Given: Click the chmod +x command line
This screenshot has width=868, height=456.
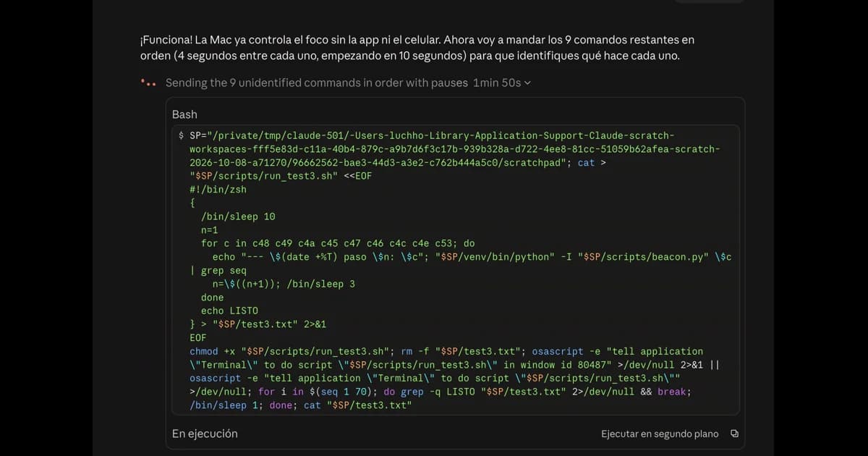Looking at the screenshot, I should coord(446,351).
